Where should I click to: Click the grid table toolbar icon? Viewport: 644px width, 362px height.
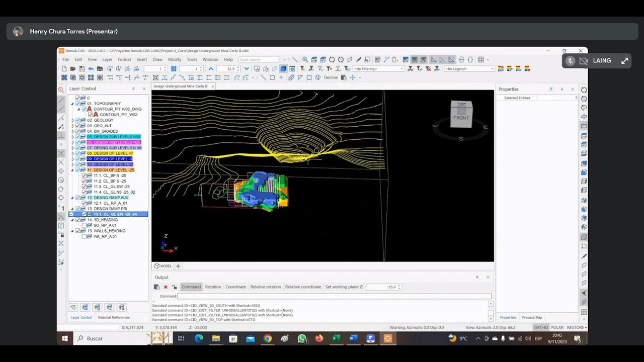click(x=481, y=60)
